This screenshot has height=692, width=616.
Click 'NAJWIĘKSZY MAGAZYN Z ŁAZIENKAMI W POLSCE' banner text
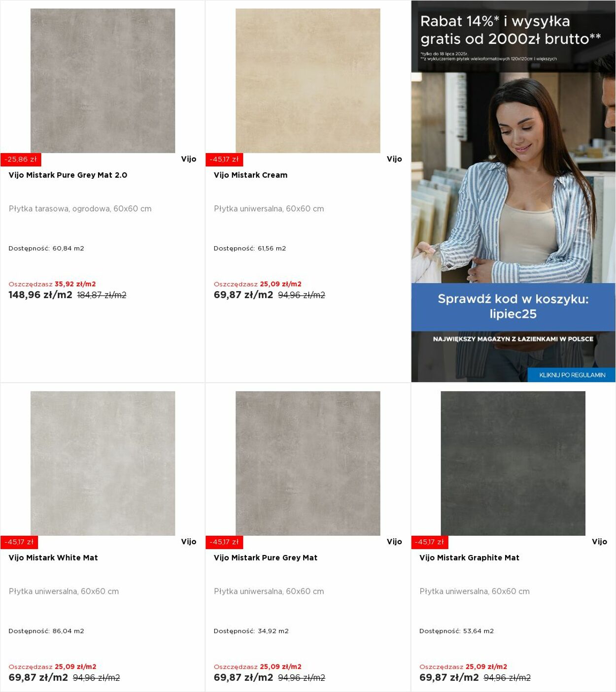click(513, 339)
